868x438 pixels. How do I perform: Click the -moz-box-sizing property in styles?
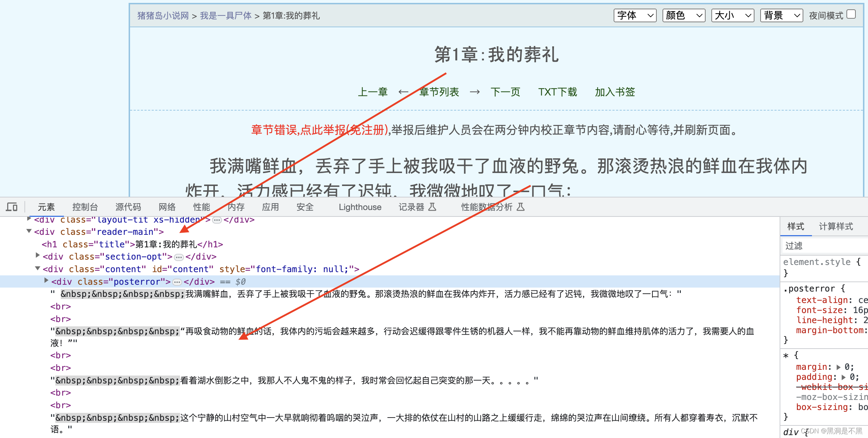(x=832, y=397)
